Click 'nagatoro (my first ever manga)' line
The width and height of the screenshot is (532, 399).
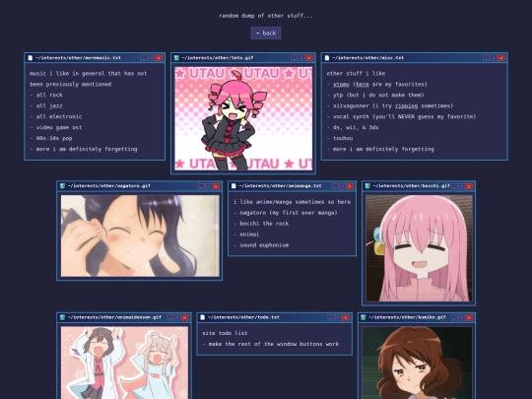click(286, 213)
